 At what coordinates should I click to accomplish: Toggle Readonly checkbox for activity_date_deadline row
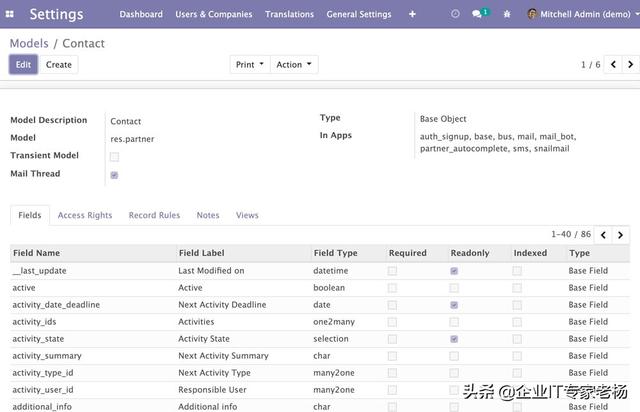[454, 305]
